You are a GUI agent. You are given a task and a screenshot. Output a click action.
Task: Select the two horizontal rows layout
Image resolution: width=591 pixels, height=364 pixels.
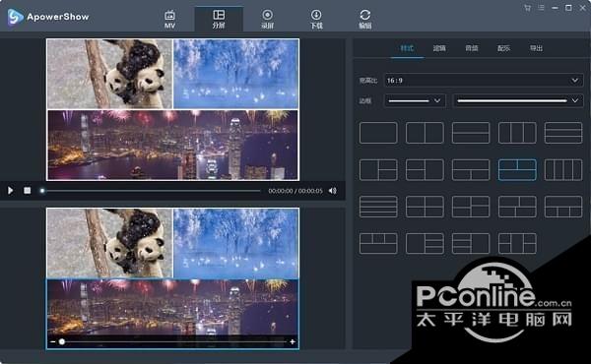471,133
